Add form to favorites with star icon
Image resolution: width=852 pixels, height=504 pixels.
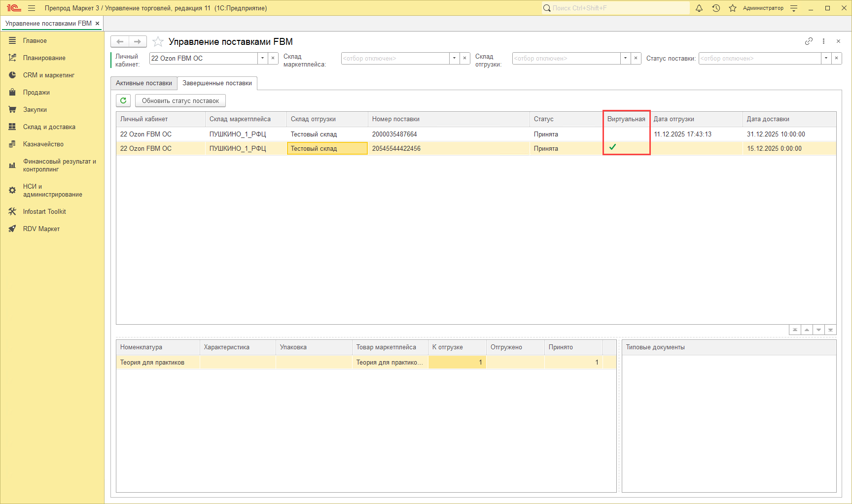point(158,42)
